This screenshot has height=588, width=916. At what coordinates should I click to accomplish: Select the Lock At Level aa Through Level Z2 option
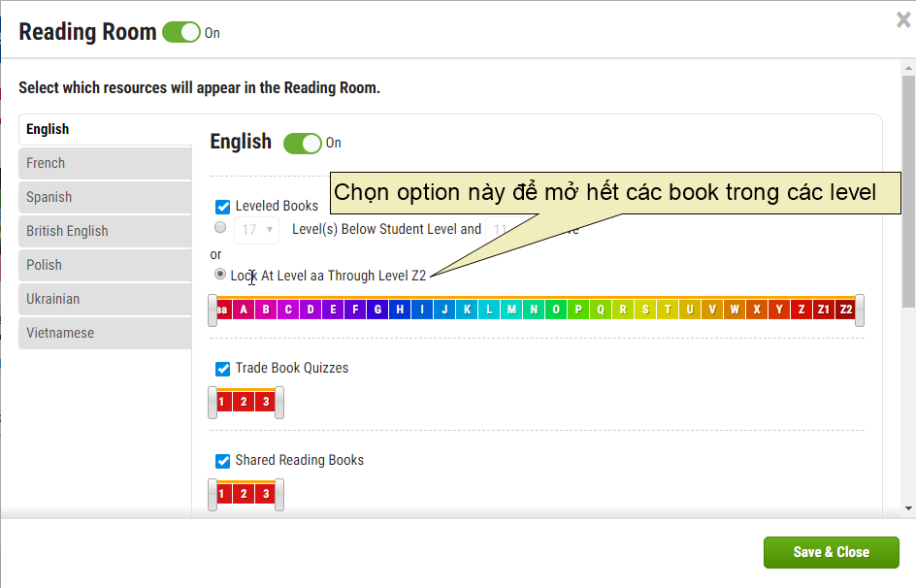(x=220, y=274)
